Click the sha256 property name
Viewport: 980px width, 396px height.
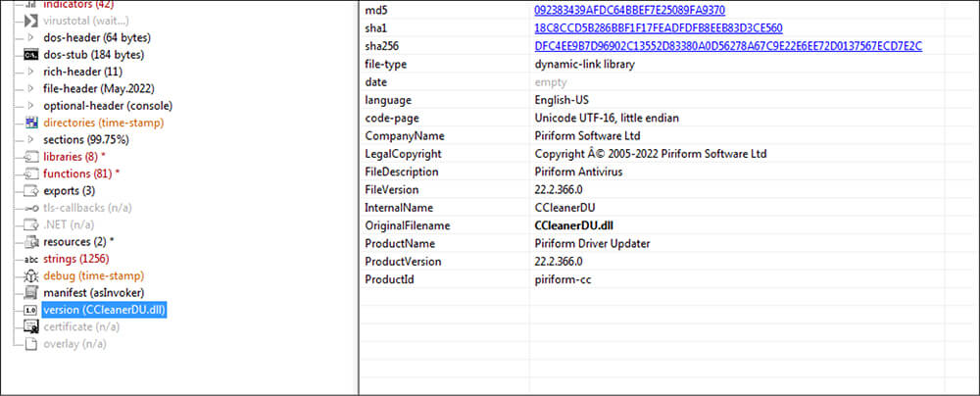click(382, 46)
